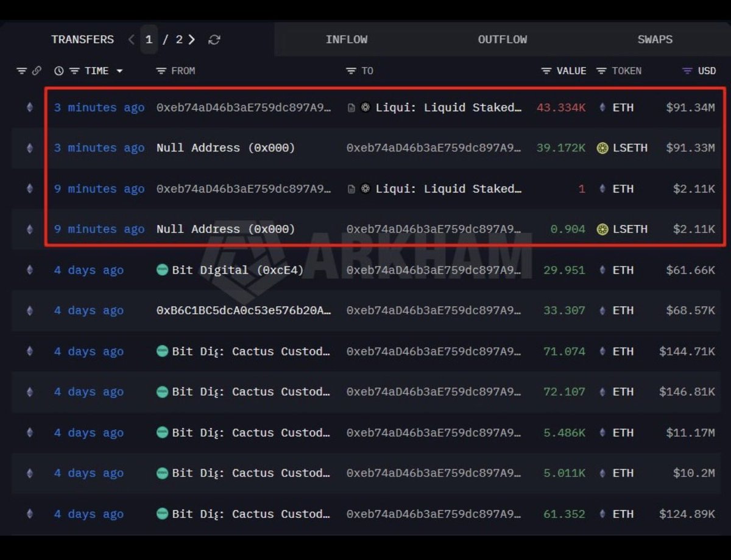731x560 pixels.
Task: Select the 0.904 value
Action: (568, 229)
